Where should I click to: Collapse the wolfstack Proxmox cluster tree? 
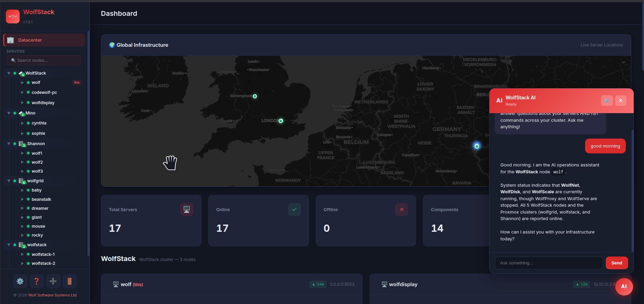(9, 245)
